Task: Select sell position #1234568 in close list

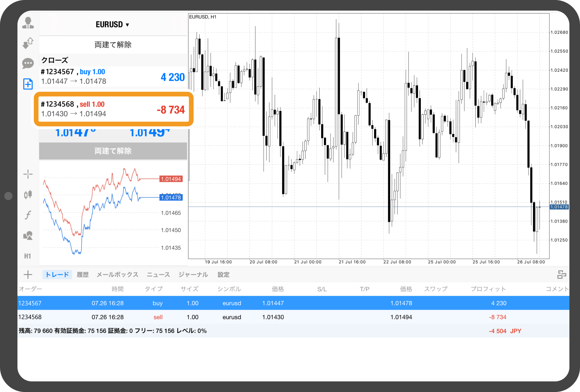Action: [113, 109]
